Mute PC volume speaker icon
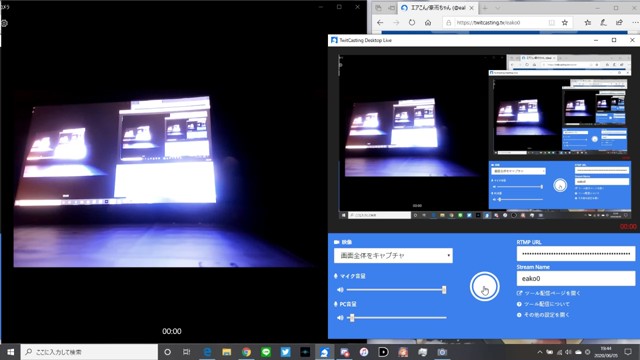Screen dimensions: 640x360 (340, 318)
